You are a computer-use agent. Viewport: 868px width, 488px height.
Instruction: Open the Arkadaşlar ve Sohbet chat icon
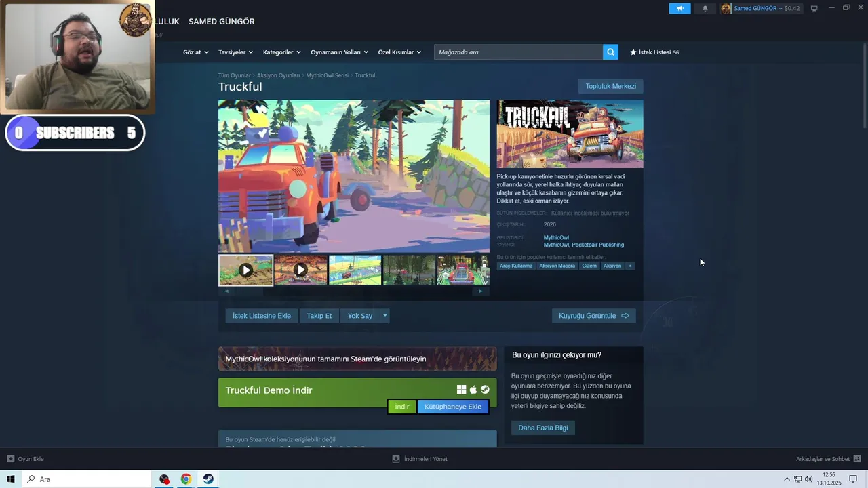pos(857,459)
